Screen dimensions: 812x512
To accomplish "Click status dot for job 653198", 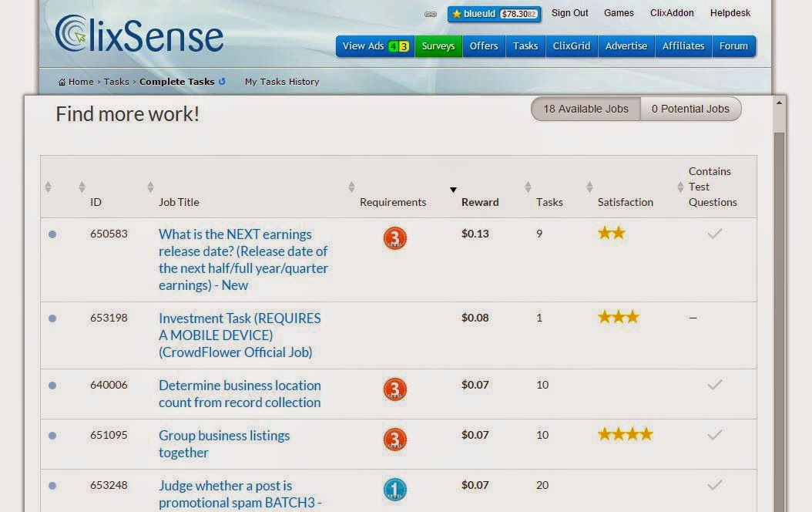I will click(52, 318).
